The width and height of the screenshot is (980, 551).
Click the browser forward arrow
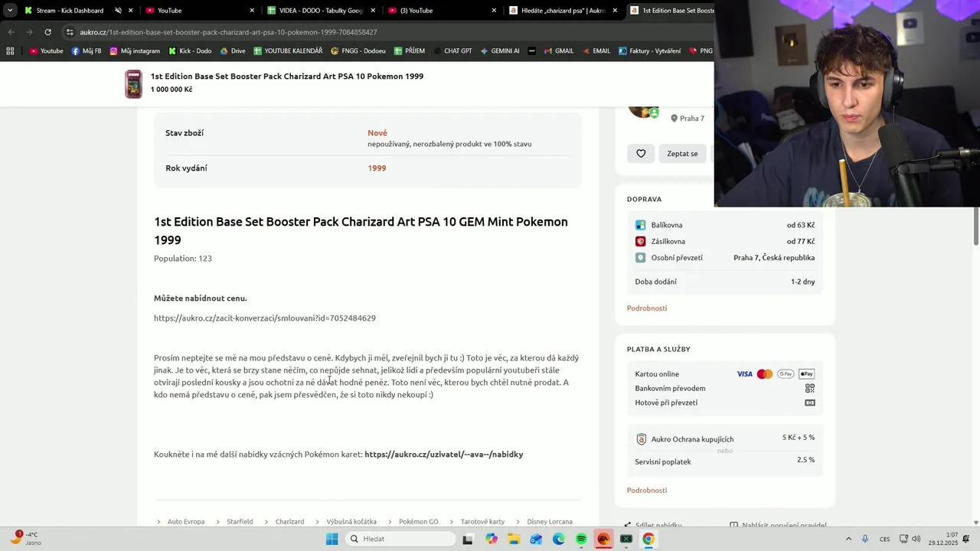point(29,32)
